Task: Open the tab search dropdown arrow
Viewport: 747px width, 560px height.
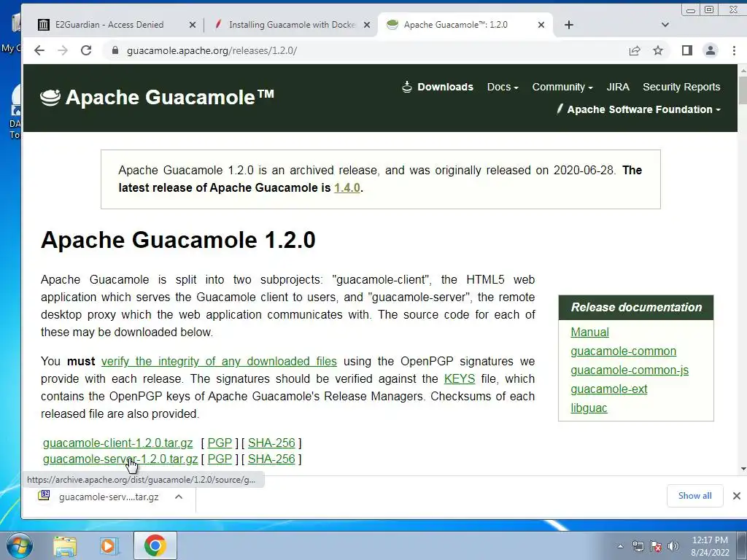Action: coord(665,25)
